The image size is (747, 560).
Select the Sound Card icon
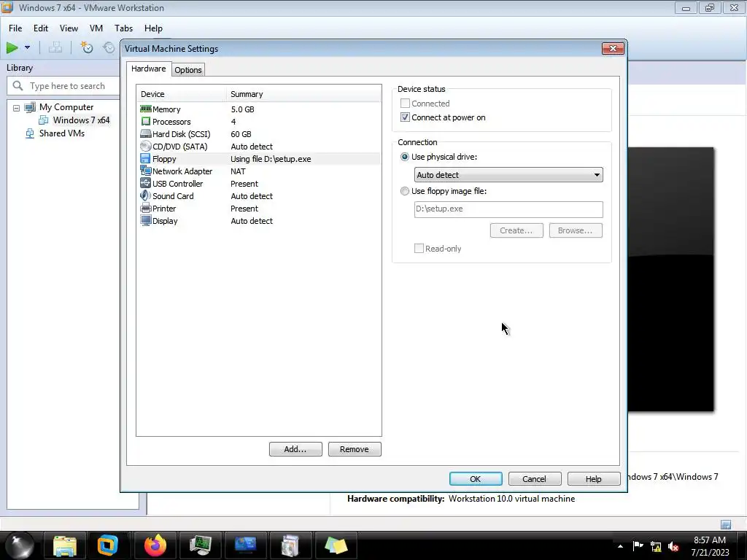(x=146, y=195)
